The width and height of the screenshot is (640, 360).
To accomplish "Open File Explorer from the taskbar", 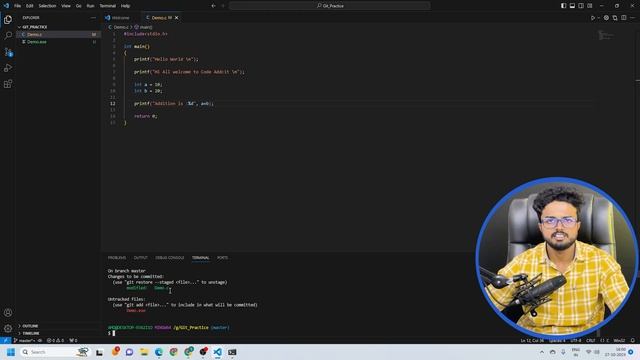I will [144, 352].
